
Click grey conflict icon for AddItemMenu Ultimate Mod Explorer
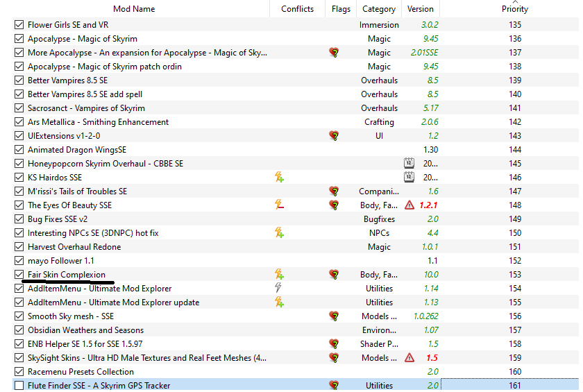278,289
